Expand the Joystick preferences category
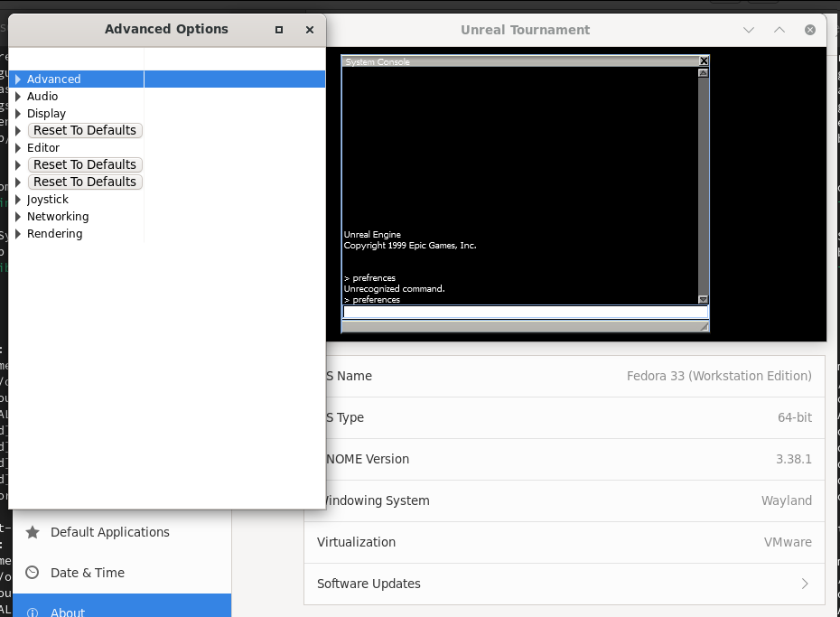Screen dimensions: 840x617 click(x=16, y=199)
